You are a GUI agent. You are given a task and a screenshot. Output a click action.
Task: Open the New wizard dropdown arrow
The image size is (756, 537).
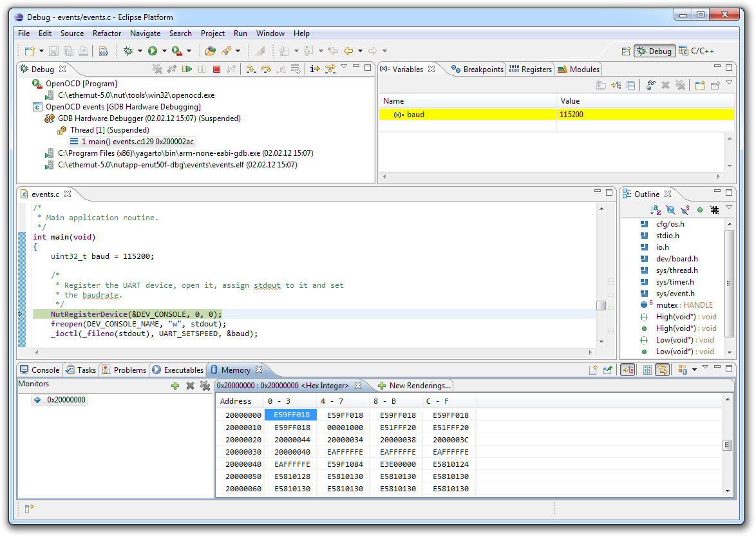coord(41,51)
